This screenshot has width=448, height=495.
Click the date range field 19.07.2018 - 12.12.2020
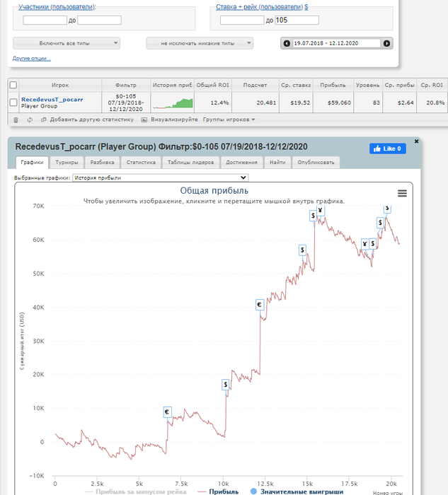click(x=336, y=44)
